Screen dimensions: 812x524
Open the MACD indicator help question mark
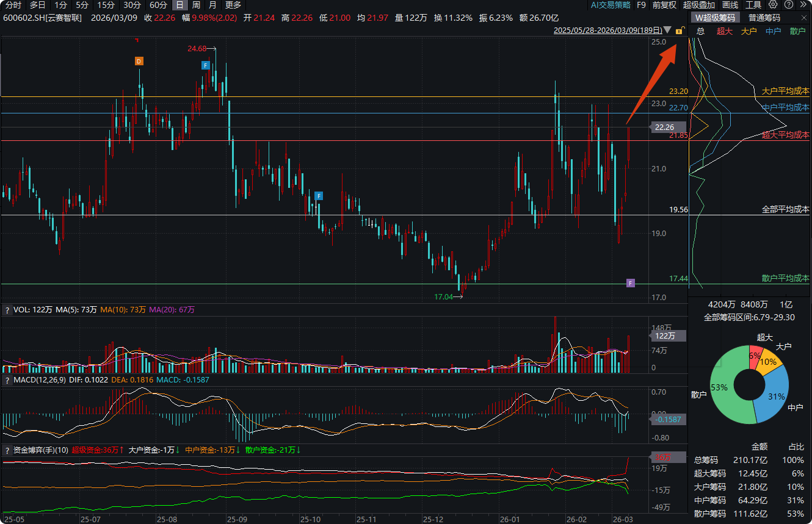(7, 380)
